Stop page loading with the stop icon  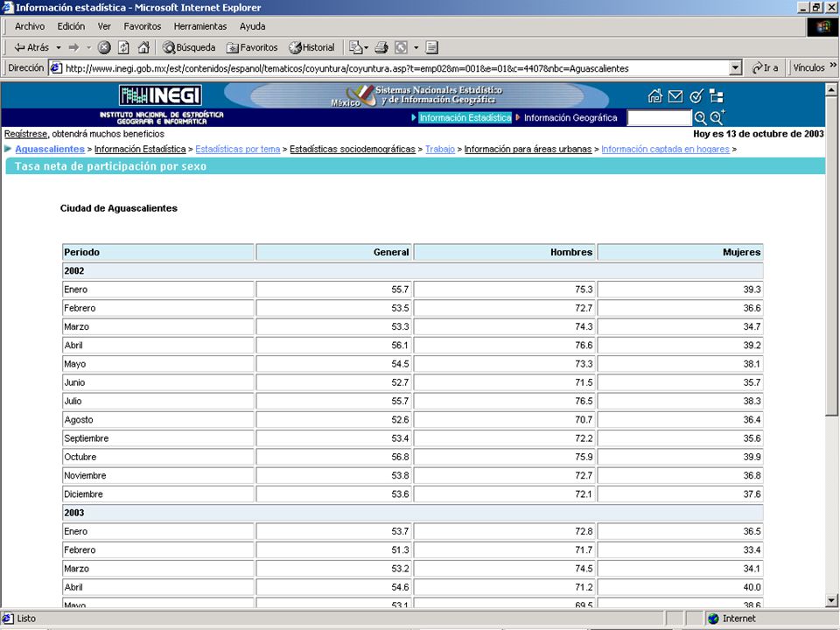point(104,47)
